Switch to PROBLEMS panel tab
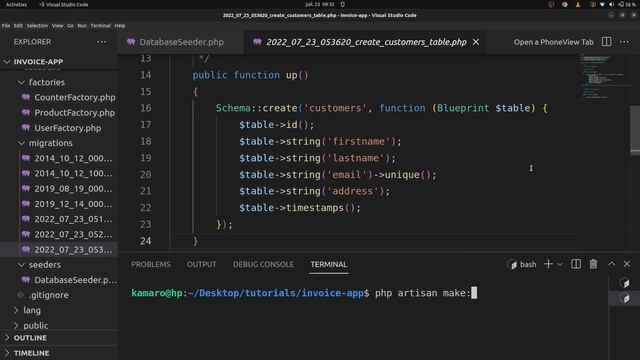Viewport: 640px width, 360px height. [x=151, y=264]
